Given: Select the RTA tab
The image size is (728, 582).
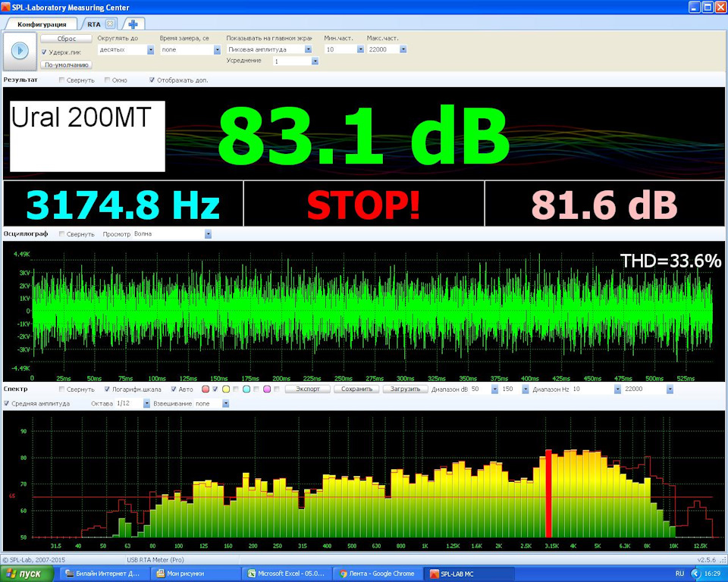Looking at the screenshot, I should point(94,24).
